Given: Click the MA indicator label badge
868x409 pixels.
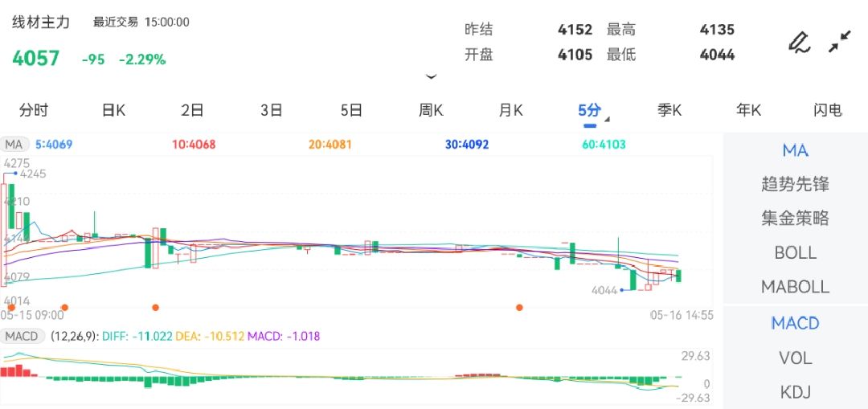Looking at the screenshot, I should tap(14, 145).
